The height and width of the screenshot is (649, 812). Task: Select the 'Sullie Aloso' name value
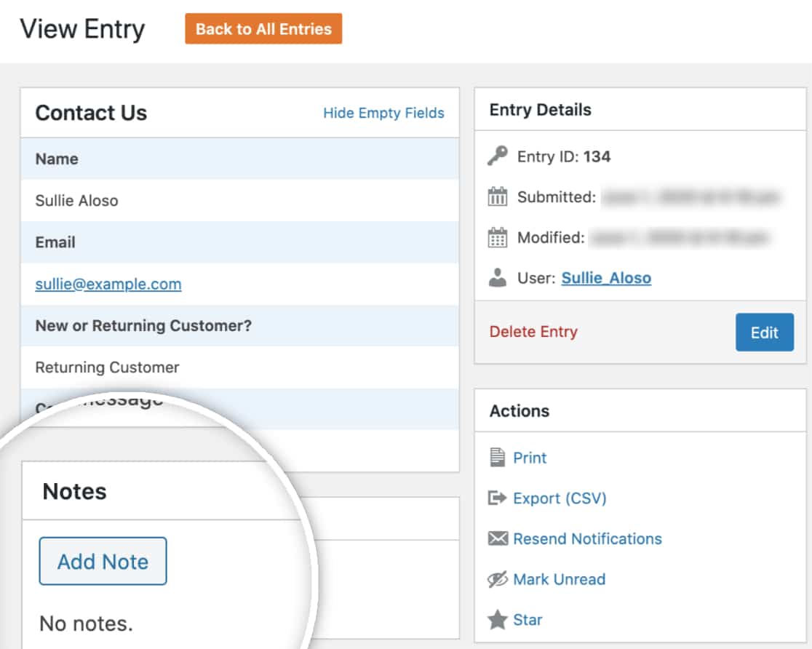[x=76, y=201]
